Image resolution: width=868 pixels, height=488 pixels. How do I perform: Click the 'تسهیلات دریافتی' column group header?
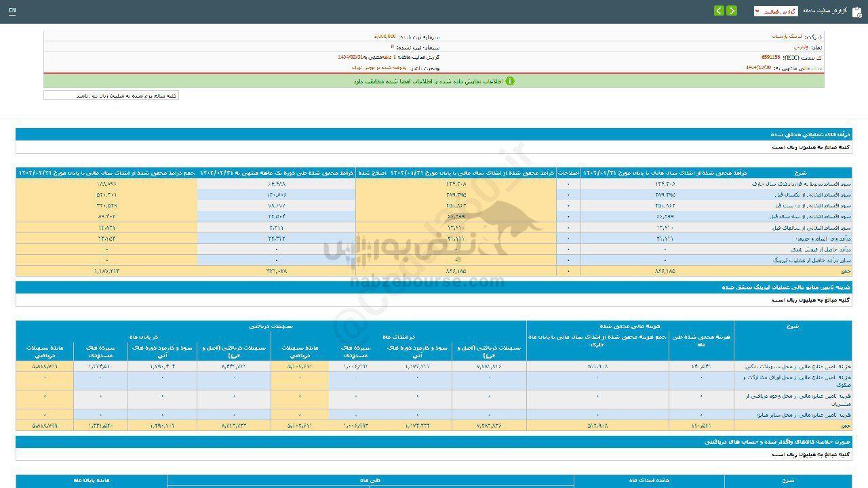click(271, 326)
